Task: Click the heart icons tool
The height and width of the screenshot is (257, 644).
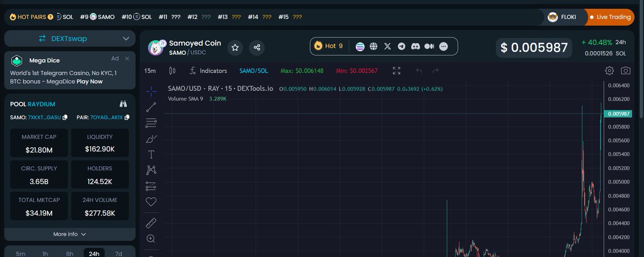Action: coord(151,202)
